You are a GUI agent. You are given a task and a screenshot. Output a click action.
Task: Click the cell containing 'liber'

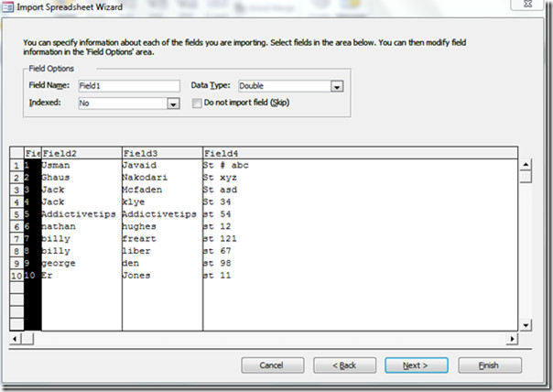[163, 251]
